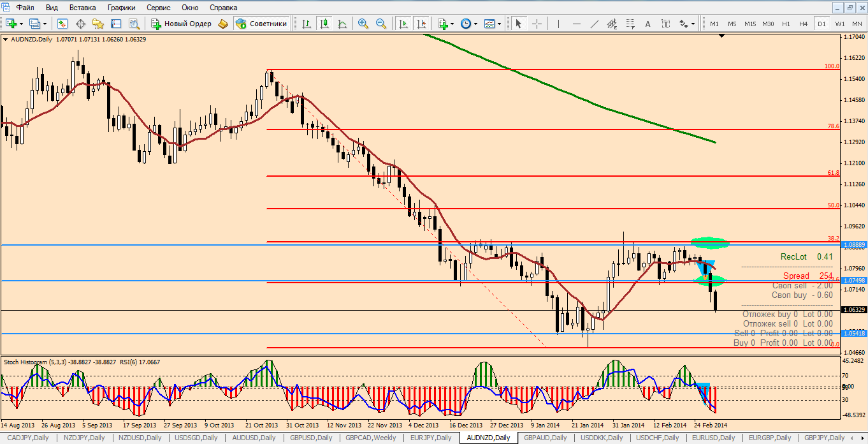
Task: Expand the new chart dropdown arrow
Action: 21,24
